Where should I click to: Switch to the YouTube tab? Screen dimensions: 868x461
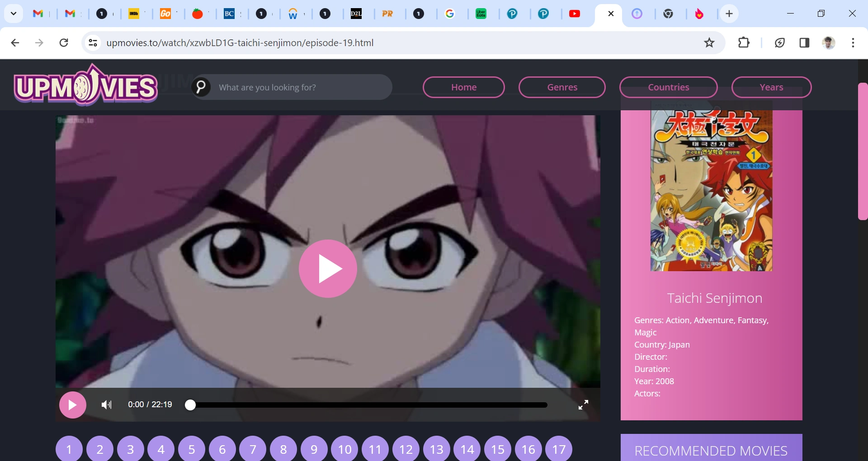[x=575, y=14]
